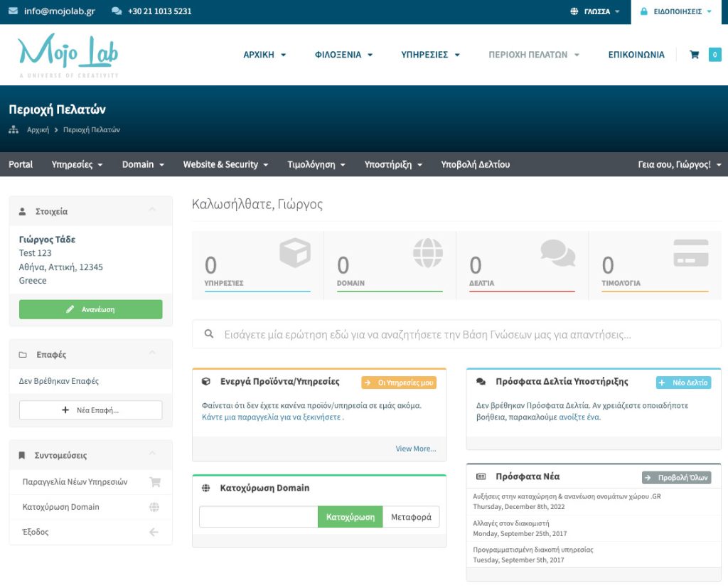The height and width of the screenshot is (588, 728).
Task: Open the shopping cart icon in header
Action: pyautogui.click(x=695, y=55)
